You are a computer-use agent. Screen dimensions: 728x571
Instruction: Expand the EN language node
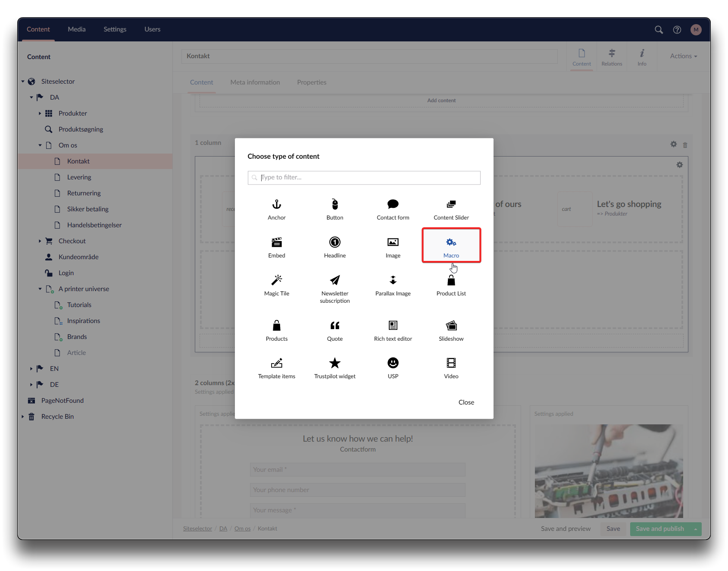tap(31, 369)
